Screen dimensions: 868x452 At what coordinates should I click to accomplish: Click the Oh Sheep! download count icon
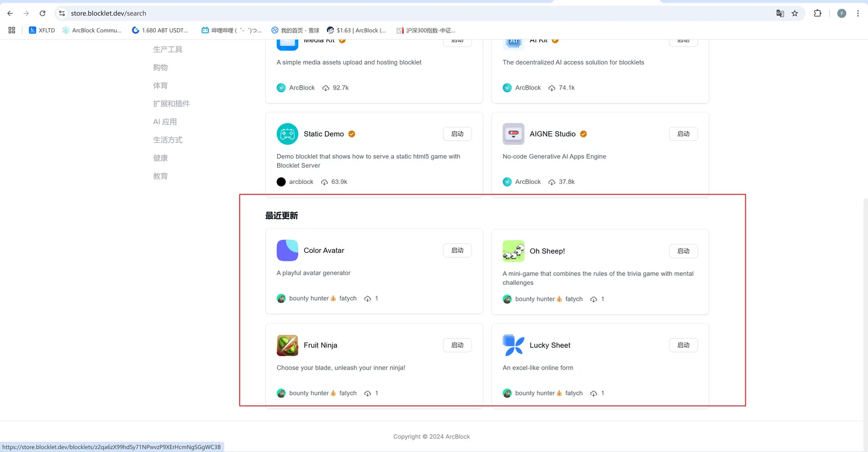point(593,299)
